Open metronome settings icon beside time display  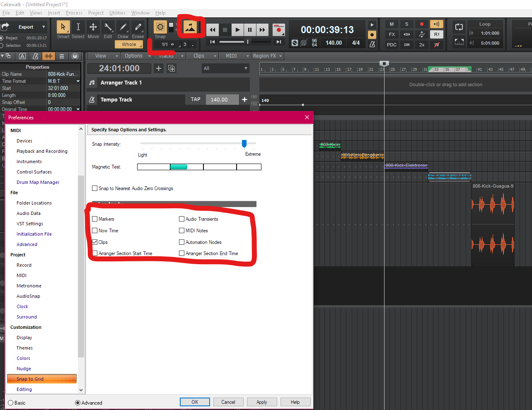[x=372, y=43]
